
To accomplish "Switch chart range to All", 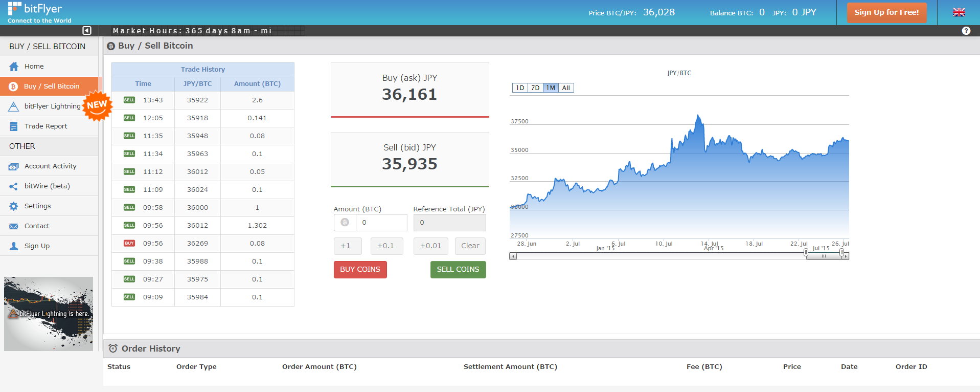I will pyautogui.click(x=566, y=88).
